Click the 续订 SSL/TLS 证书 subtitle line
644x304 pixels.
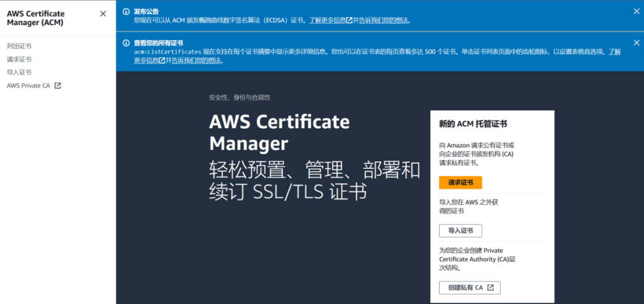287,193
